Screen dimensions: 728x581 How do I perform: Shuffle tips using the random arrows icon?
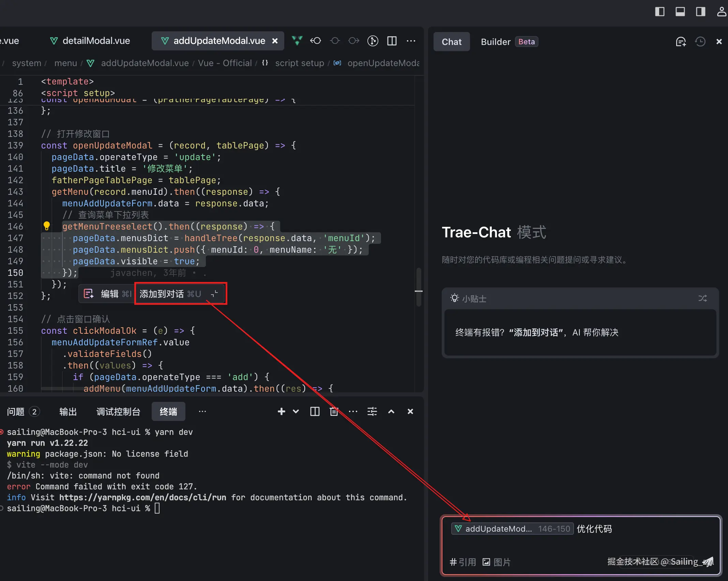[x=702, y=298]
